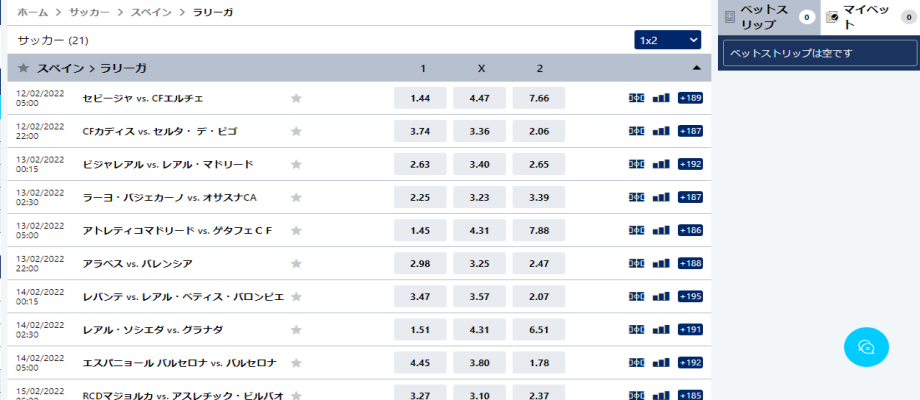Open stats chart for ラーヨ・バジェカーノ vs. オサスナCA
Image resolution: width=920 pixels, height=400 pixels.
click(661, 197)
